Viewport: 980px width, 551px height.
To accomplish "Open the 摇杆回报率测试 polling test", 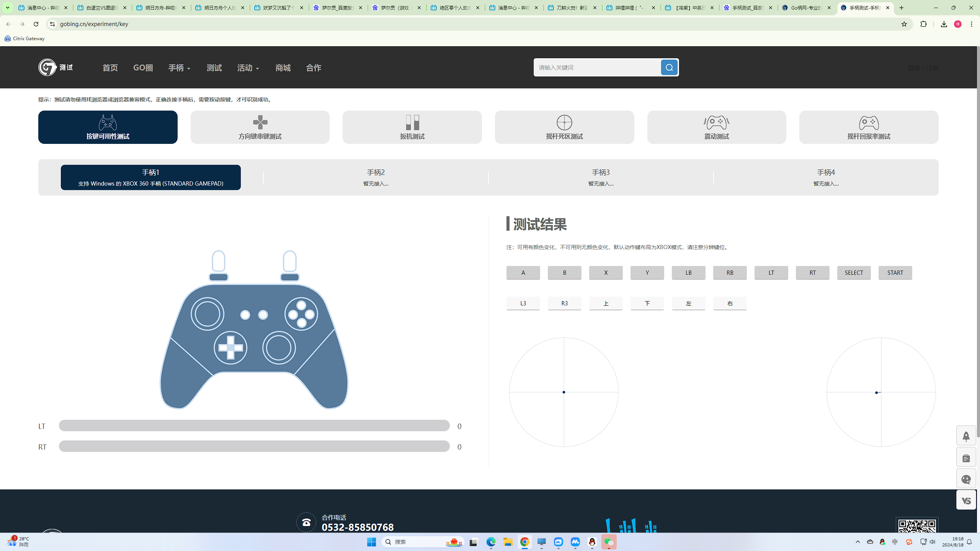I will (x=869, y=127).
